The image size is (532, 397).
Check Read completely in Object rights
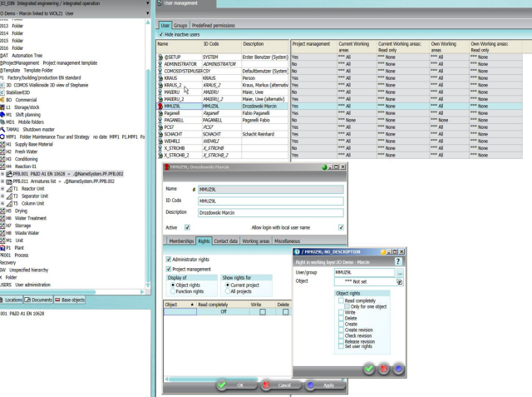(341, 300)
